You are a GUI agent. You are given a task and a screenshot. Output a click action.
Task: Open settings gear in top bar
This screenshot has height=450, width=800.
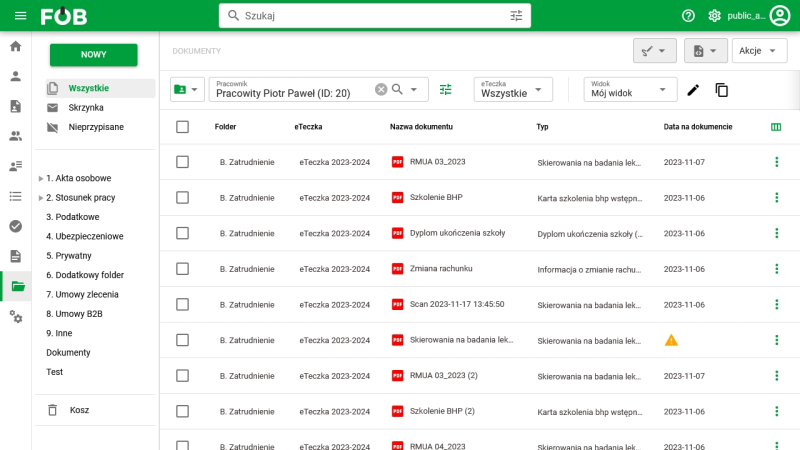pos(714,16)
